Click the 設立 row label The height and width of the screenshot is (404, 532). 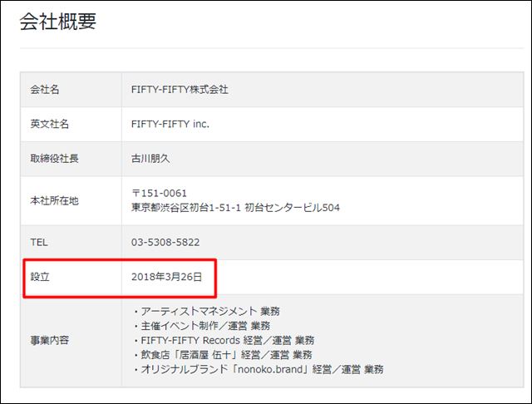point(40,276)
